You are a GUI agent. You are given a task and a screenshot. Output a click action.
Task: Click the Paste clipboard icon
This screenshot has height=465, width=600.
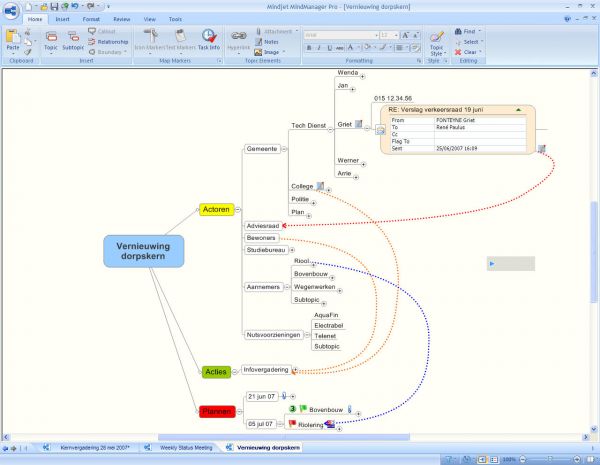(13, 37)
